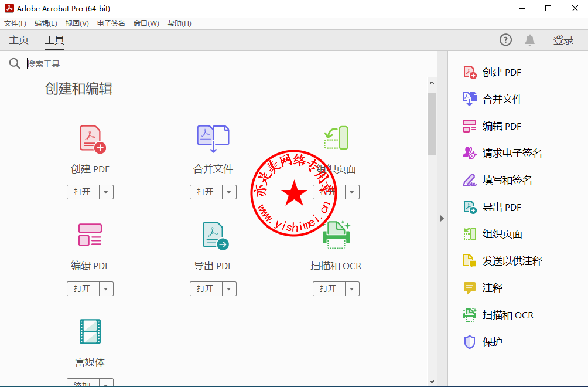The image size is (588, 387).
Task: Click the 富媒体 tool label
Action: [x=90, y=362]
